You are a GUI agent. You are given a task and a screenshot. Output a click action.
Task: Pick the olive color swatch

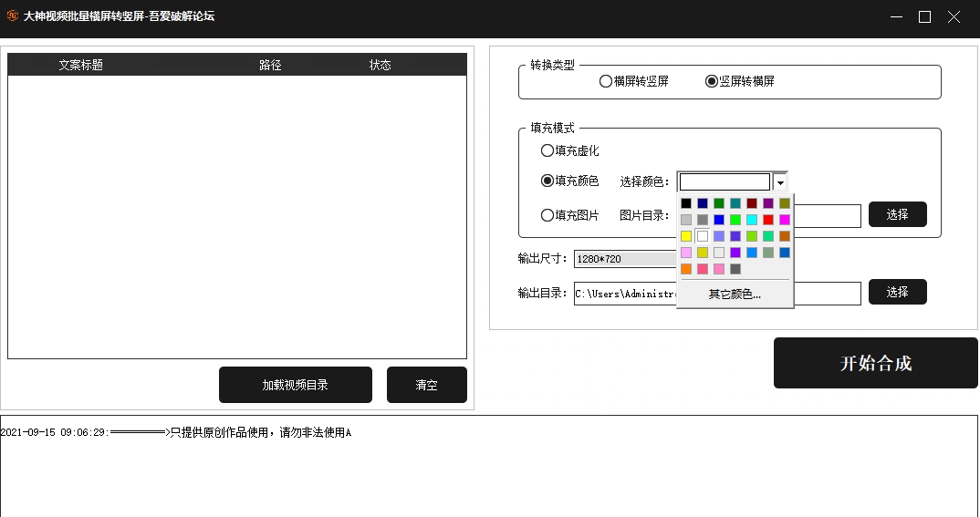pos(785,203)
